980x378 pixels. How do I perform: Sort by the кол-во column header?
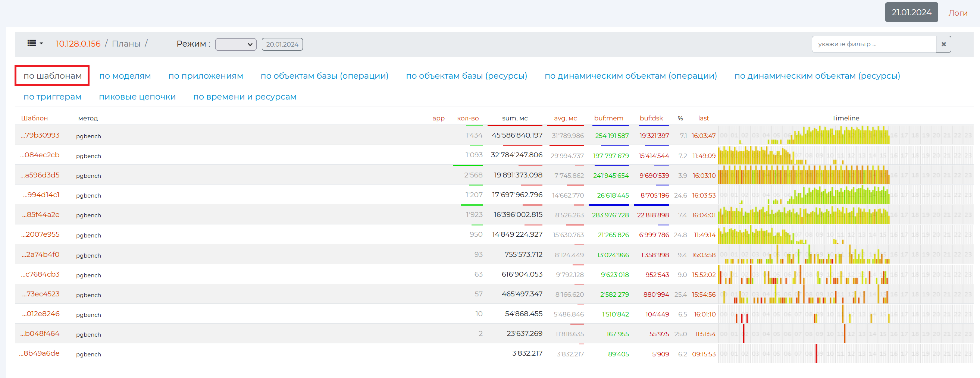pos(467,118)
